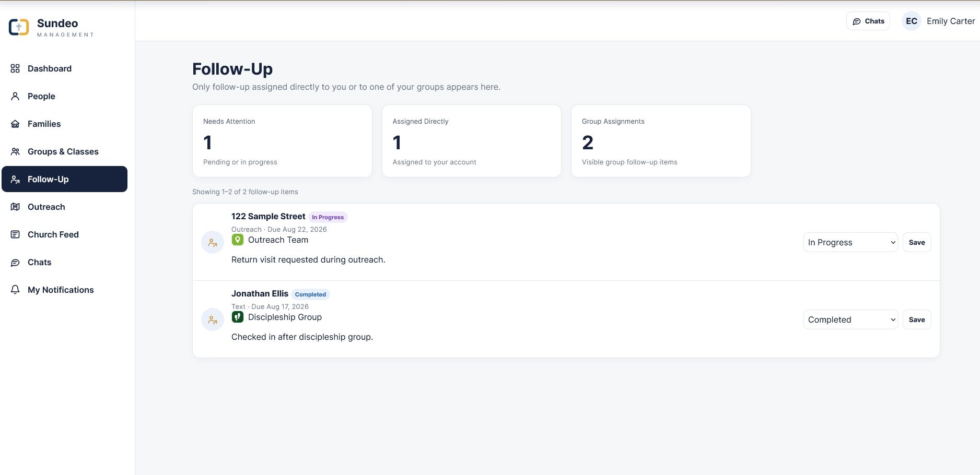The height and width of the screenshot is (475, 980).
Task: Click the Church Feed icon
Action: (x=15, y=234)
